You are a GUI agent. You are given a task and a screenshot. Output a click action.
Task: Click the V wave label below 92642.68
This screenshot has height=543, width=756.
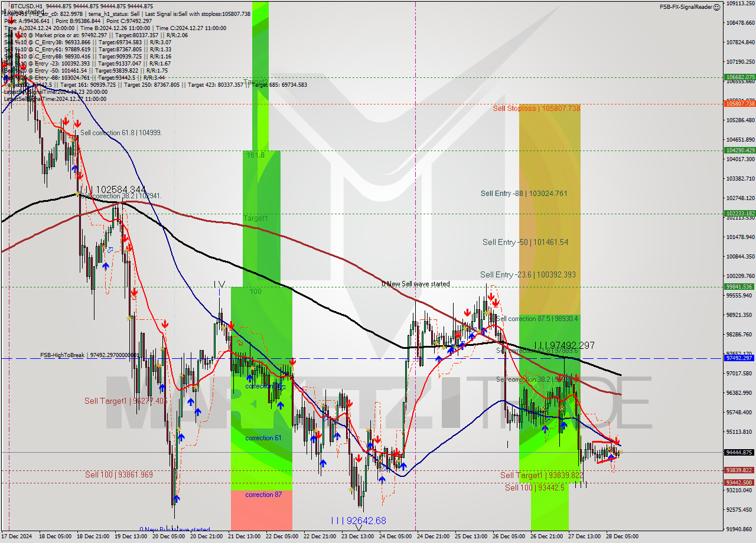[358, 528]
